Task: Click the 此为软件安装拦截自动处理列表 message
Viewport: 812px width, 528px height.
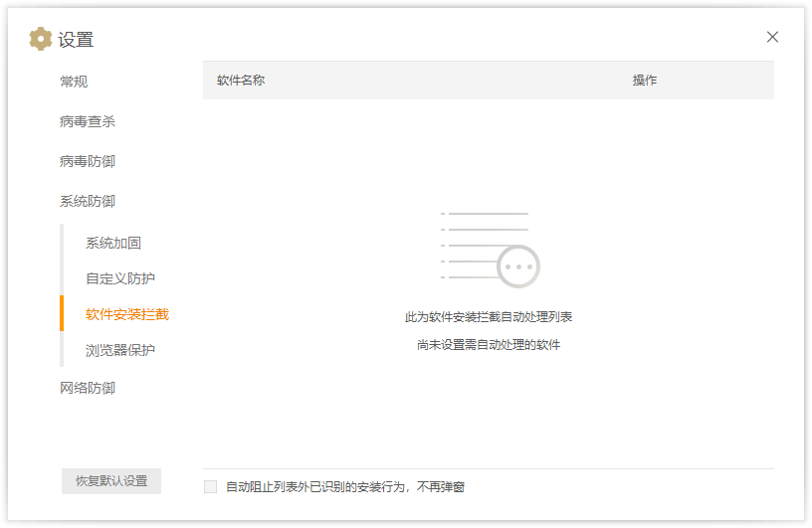Action: tap(489, 317)
